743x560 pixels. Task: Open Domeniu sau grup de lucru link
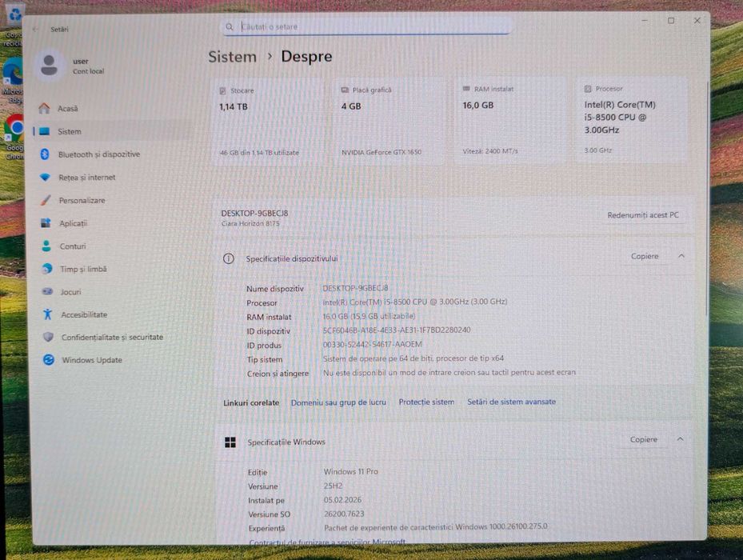(338, 402)
